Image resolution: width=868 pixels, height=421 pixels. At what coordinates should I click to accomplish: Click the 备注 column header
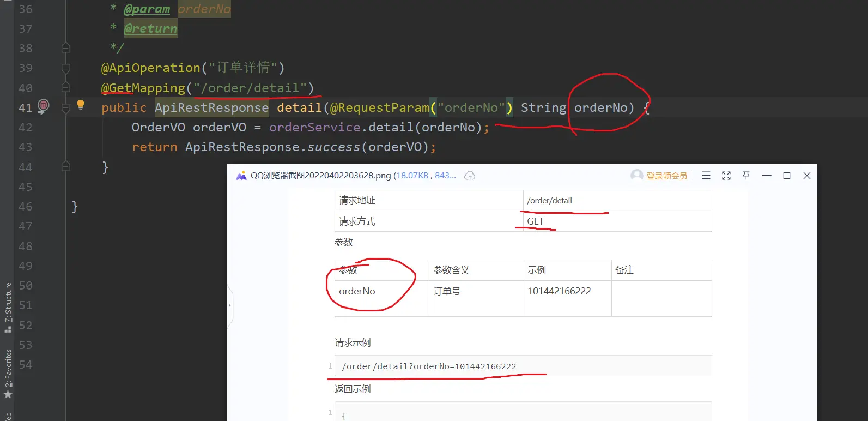(661, 270)
